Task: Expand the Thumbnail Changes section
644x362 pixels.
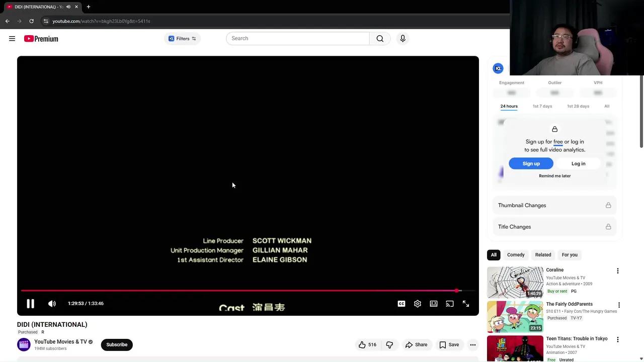Action: coord(554,205)
